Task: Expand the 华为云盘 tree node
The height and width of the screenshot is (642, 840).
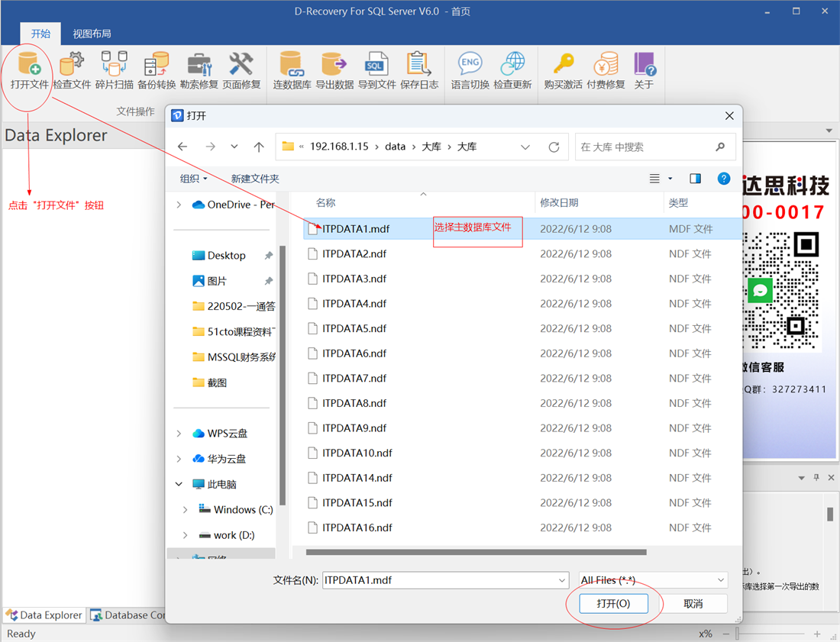Action: 179,459
